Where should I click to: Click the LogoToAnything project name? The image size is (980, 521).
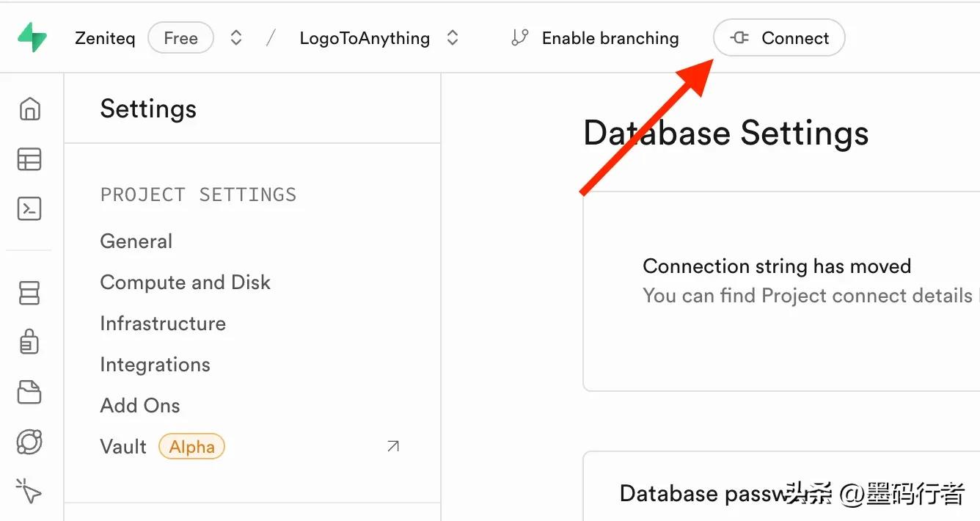(365, 38)
